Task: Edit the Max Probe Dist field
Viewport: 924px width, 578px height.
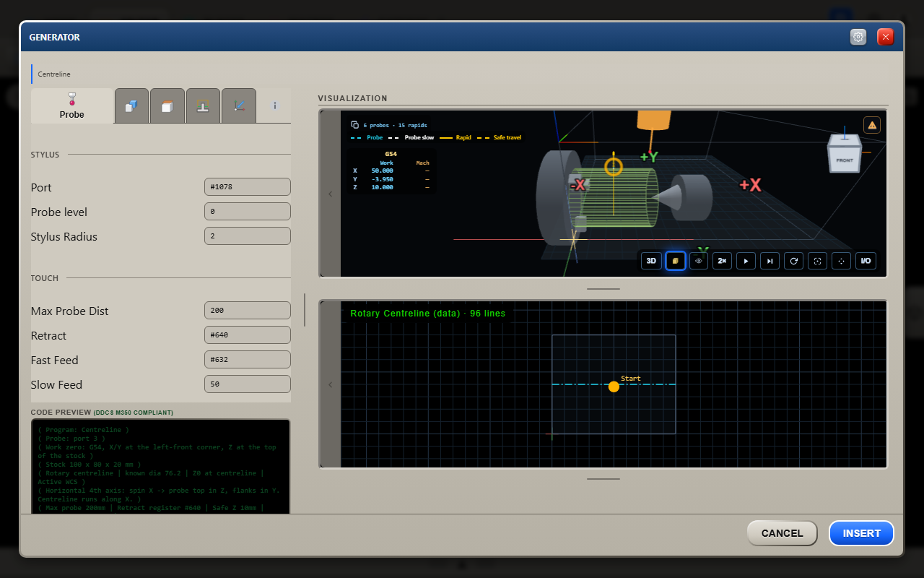Action: coord(248,311)
